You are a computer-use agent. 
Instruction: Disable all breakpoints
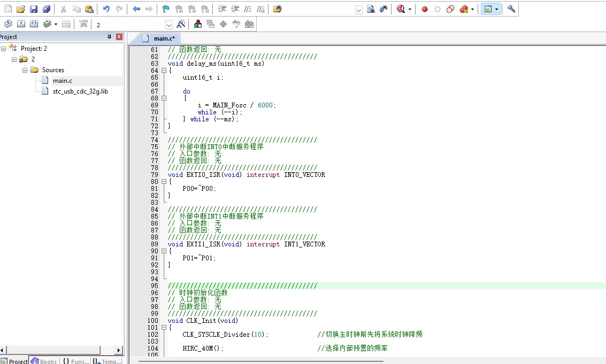[x=450, y=9]
